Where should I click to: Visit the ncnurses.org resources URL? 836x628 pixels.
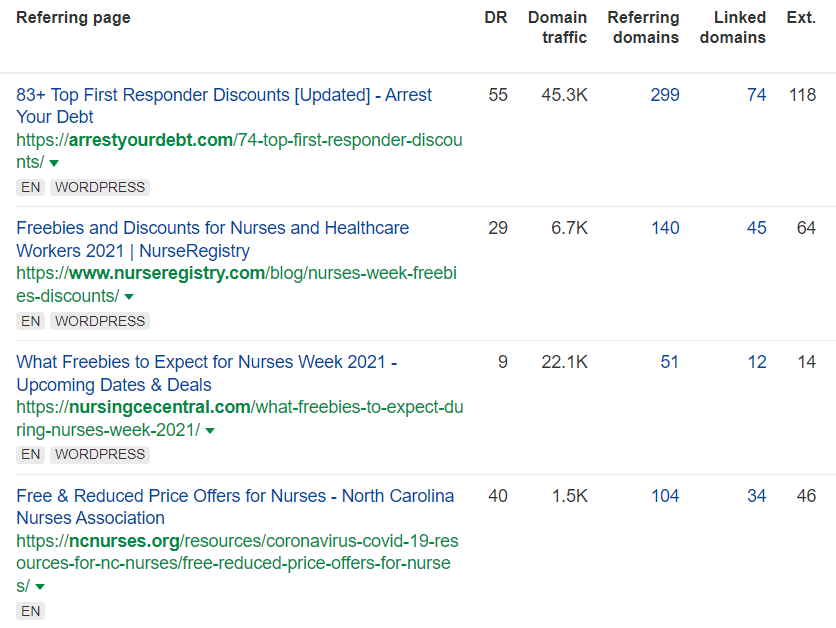pos(237,541)
